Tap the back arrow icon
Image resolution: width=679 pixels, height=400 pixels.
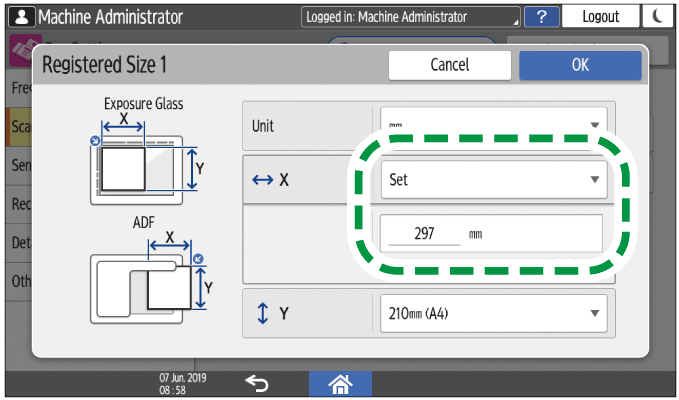(257, 382)
